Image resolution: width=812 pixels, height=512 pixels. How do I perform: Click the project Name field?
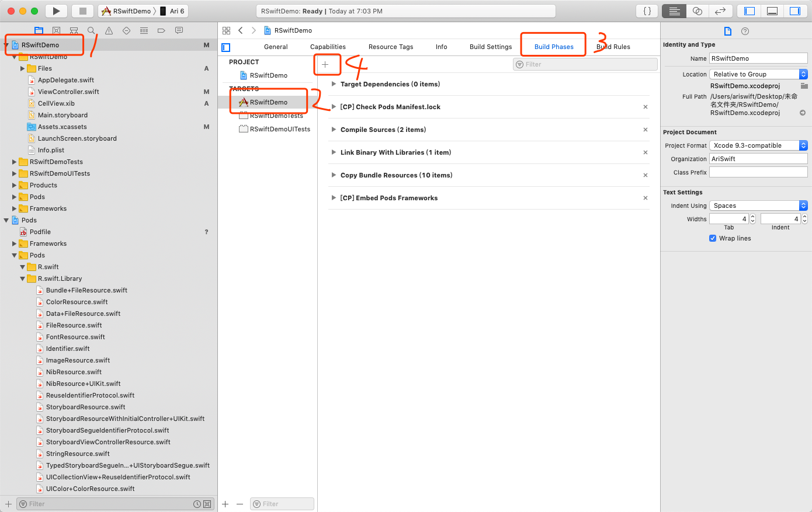(x=758, y=58)
